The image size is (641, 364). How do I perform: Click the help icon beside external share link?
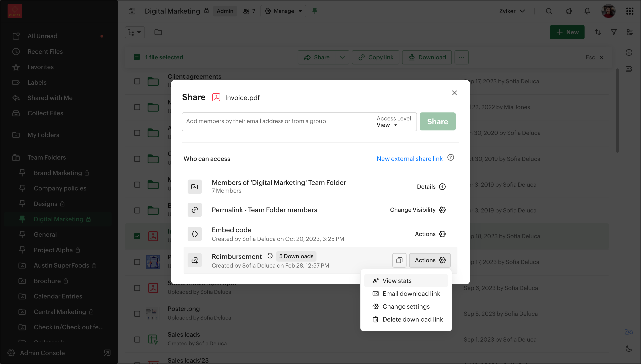(x=451, y=158)
